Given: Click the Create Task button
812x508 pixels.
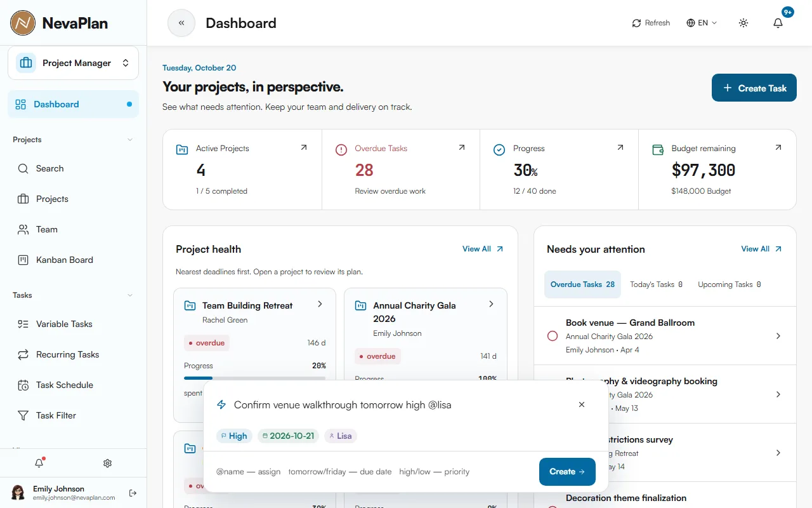Looking at the screenshot, I should pyautogui.click(x=754, y=88).
